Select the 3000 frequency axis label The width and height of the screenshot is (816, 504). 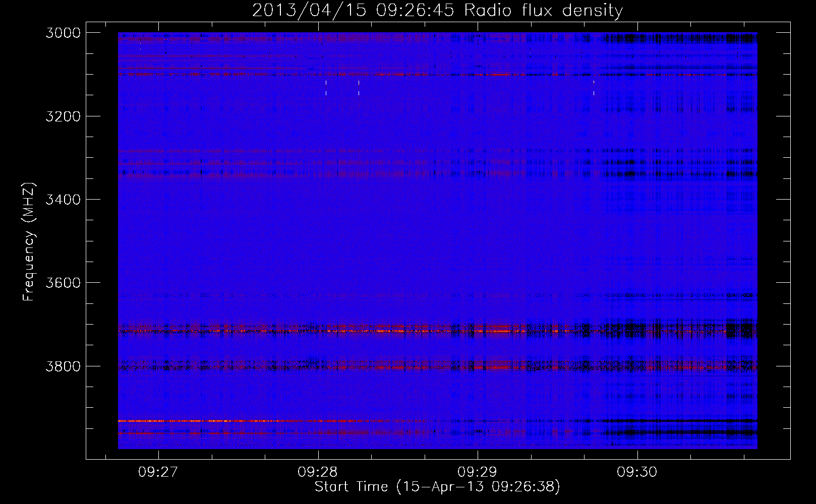point(63,33)
